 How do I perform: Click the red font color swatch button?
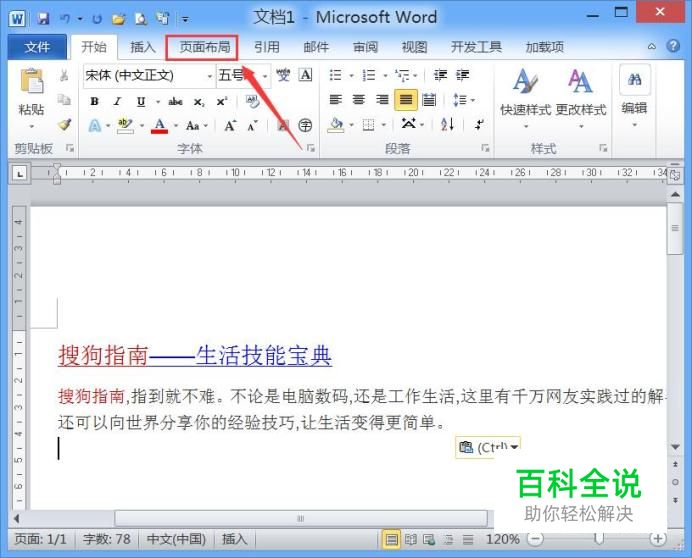(159, 126)
